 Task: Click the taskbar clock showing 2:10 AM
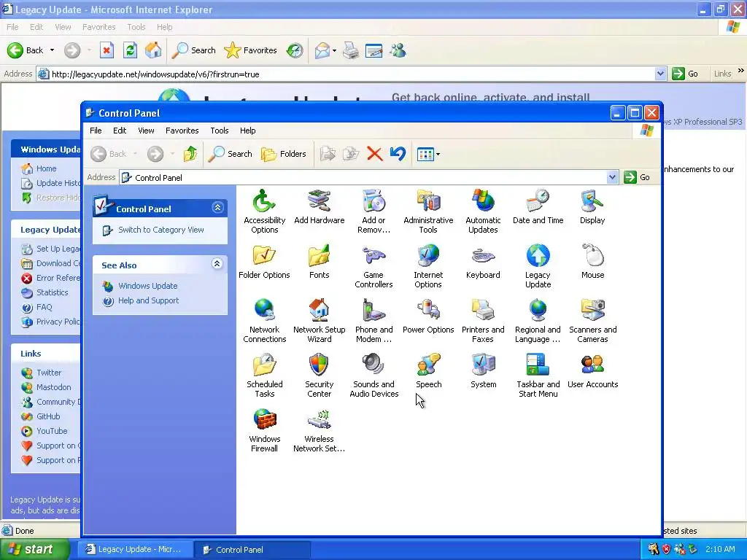coord(720,549)
